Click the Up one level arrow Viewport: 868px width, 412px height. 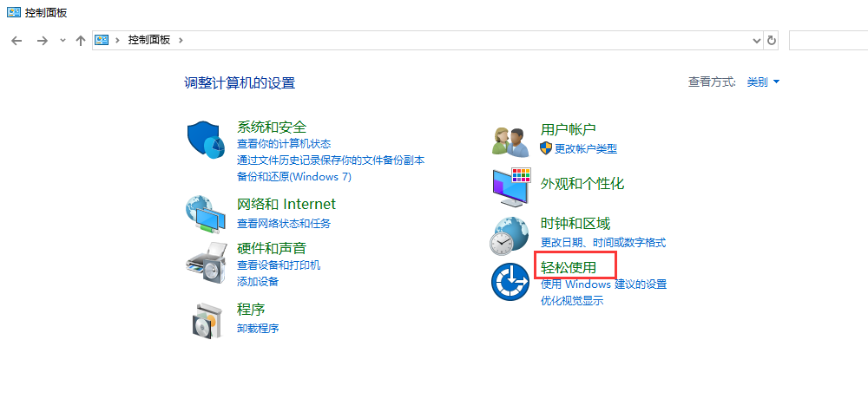(x=81, y=41)
